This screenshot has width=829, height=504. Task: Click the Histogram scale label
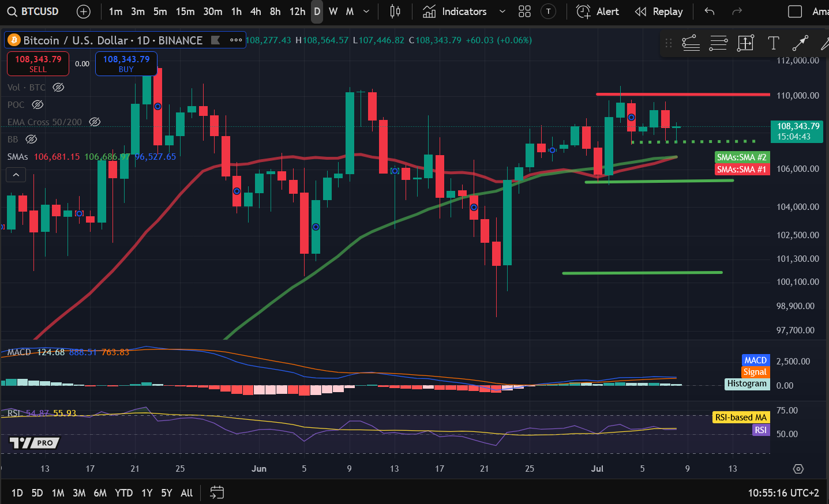(x=747, y=383)
